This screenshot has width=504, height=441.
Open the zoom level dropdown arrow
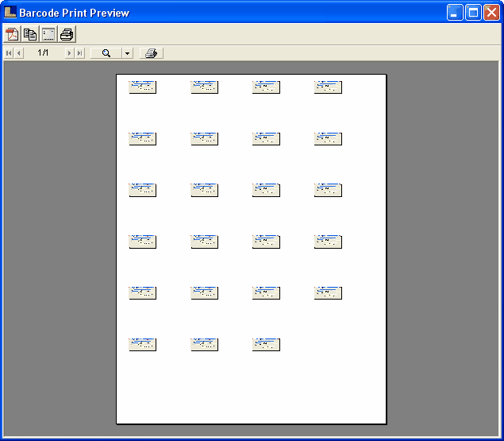[x=127, y=53]
